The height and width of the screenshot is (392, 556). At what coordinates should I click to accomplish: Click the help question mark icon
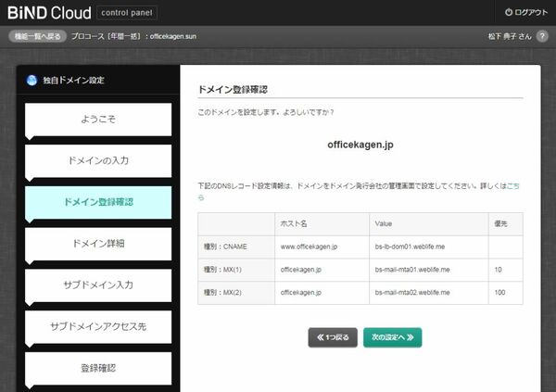point(542,36)
